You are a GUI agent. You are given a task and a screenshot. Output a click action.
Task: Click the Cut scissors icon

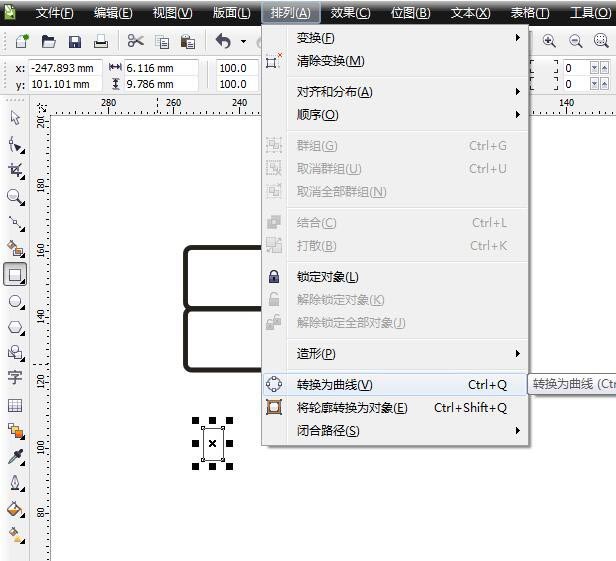tap(136, 40)
